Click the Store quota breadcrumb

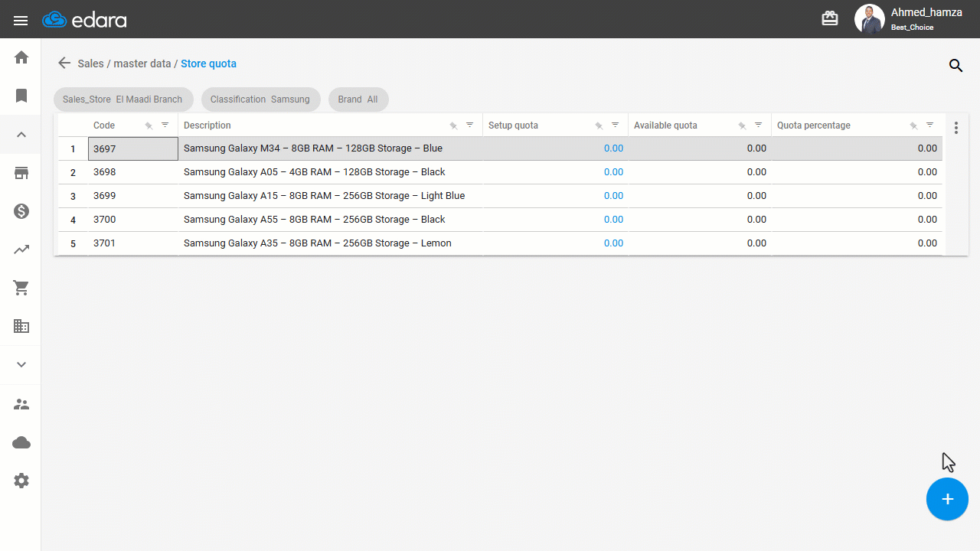208,64
